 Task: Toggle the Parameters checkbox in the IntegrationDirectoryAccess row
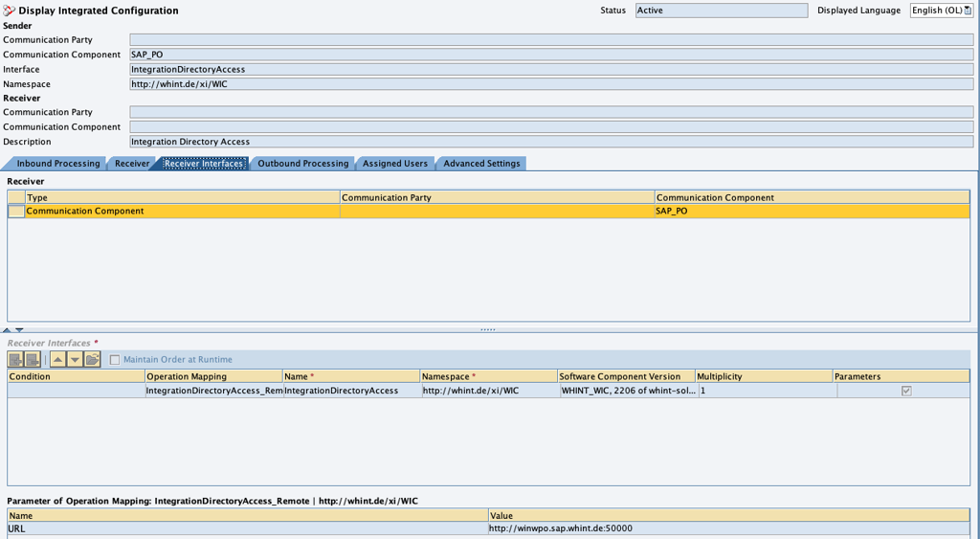pyautogui.click(x=906, y=391)
